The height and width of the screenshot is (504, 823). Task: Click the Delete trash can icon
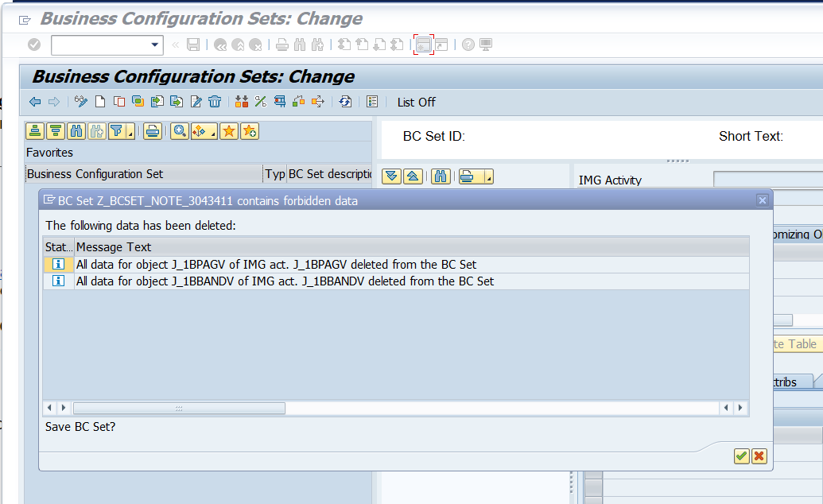click(215, 101)
